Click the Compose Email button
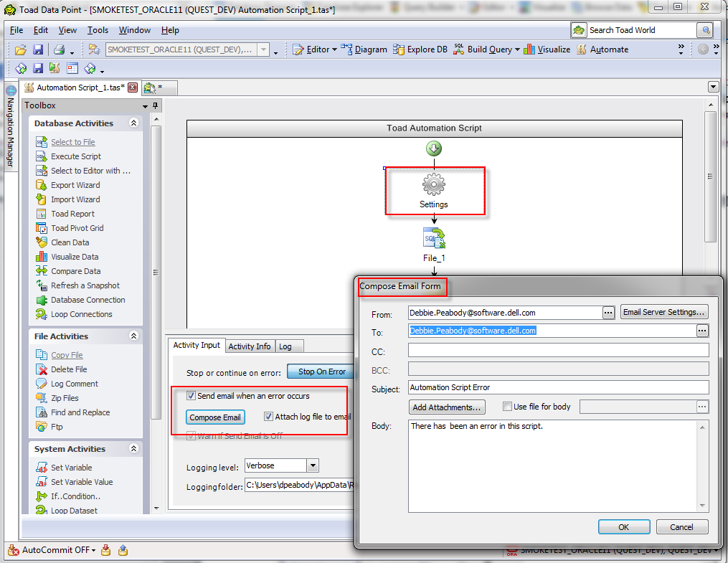Image resolution: width=728 pixels, height=563 pixels. tap(215, 417)
